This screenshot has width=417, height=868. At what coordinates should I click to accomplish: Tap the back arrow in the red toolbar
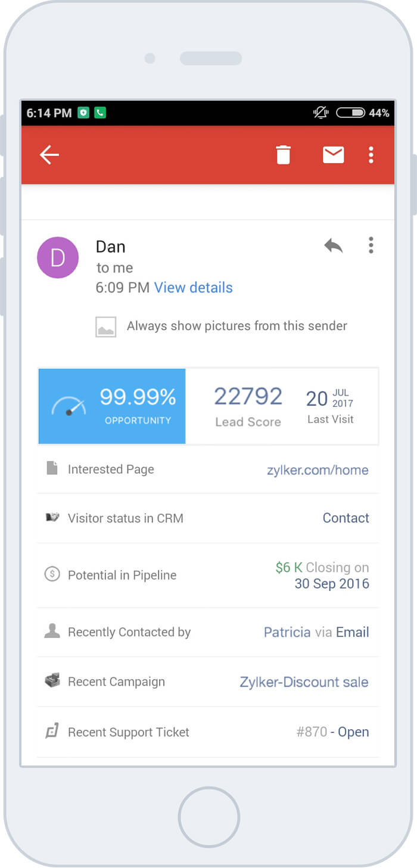(49, 155)
